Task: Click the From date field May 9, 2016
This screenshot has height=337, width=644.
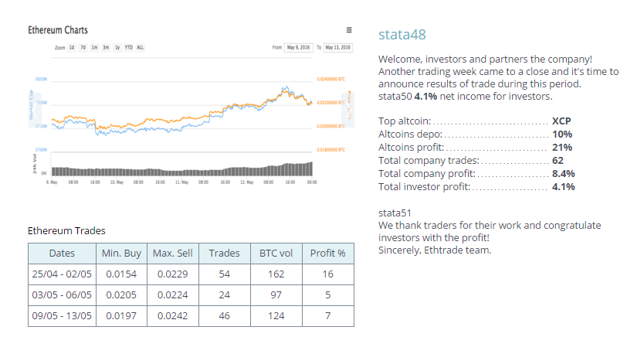Action: point(299,48)
